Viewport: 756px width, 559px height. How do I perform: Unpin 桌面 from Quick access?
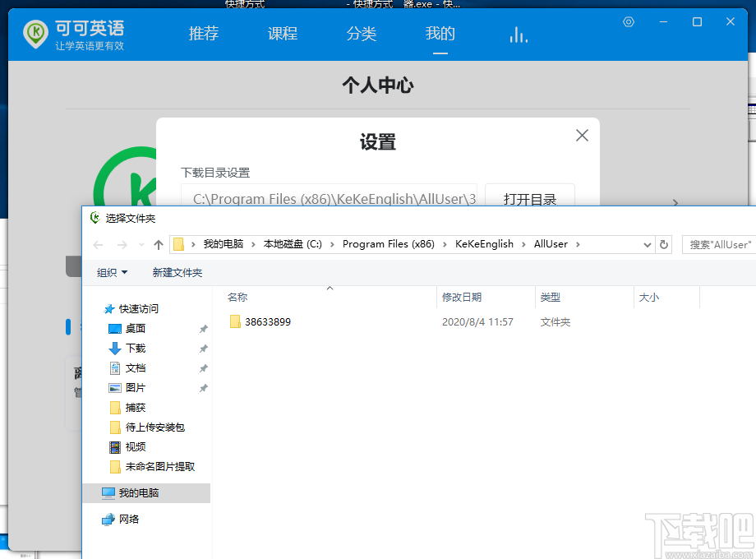[203, 328]
